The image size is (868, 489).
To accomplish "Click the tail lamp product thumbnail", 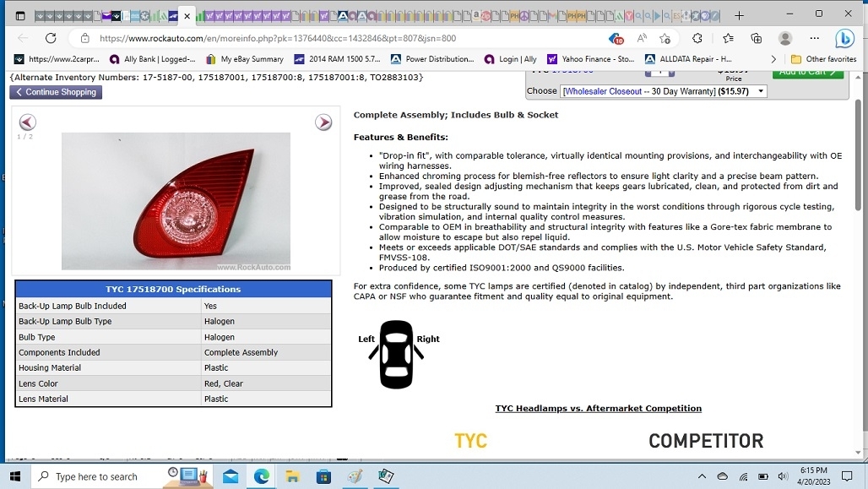I will pos(176,201).
